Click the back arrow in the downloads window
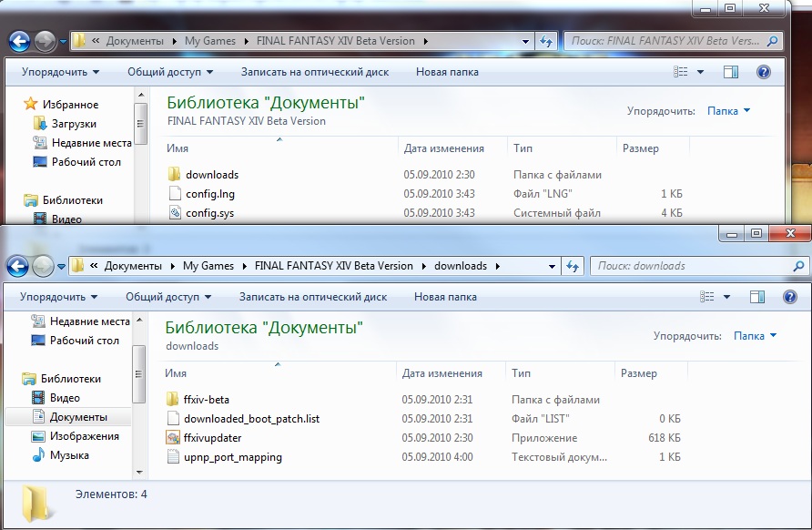 tap(17, 266)
